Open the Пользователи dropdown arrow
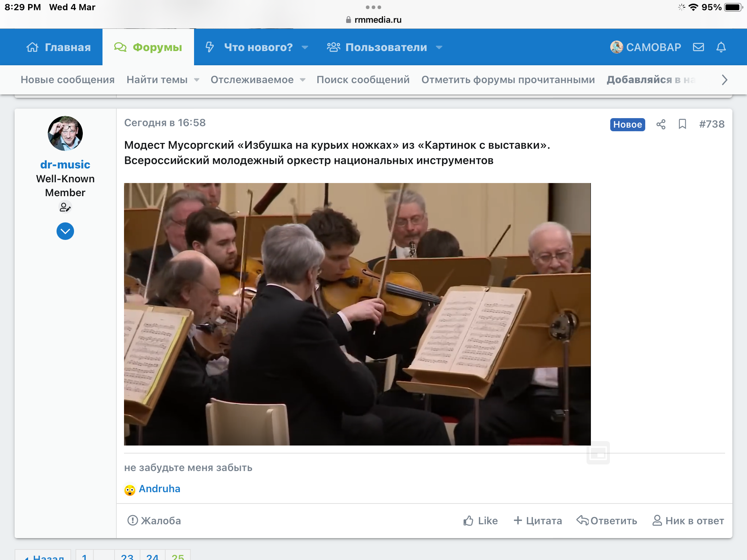The width and height of the screenshot is (747, 560). pyautogui.click(x=439, y=47)
